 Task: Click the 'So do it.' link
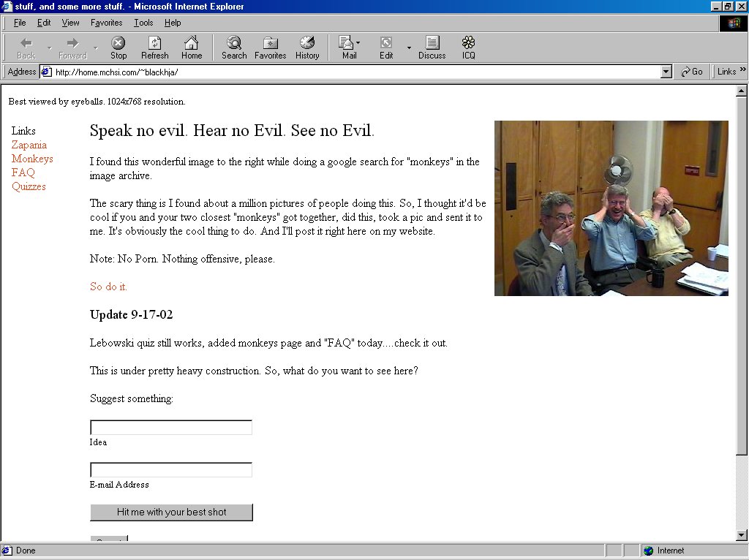pos(108,287)
